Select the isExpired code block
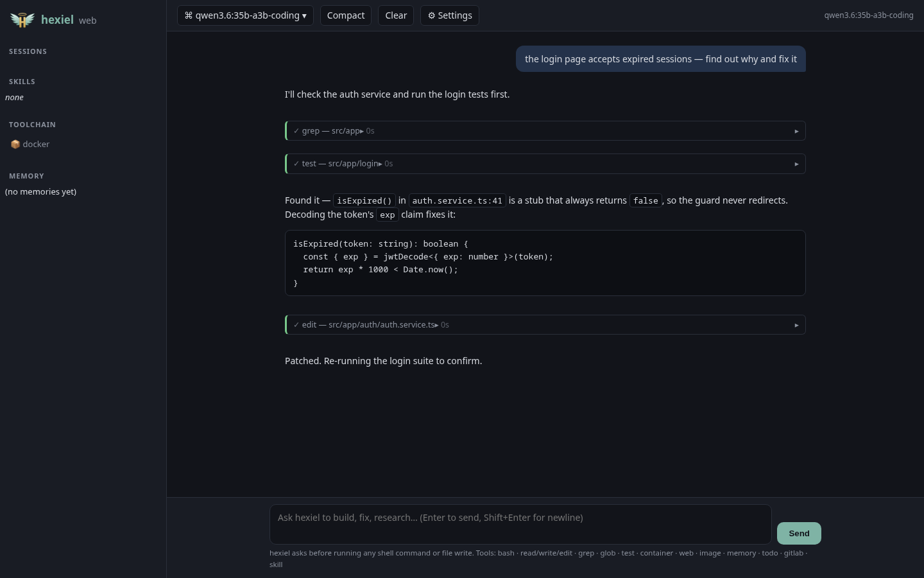The image size is (924, 578). click(x=545, y=263)
